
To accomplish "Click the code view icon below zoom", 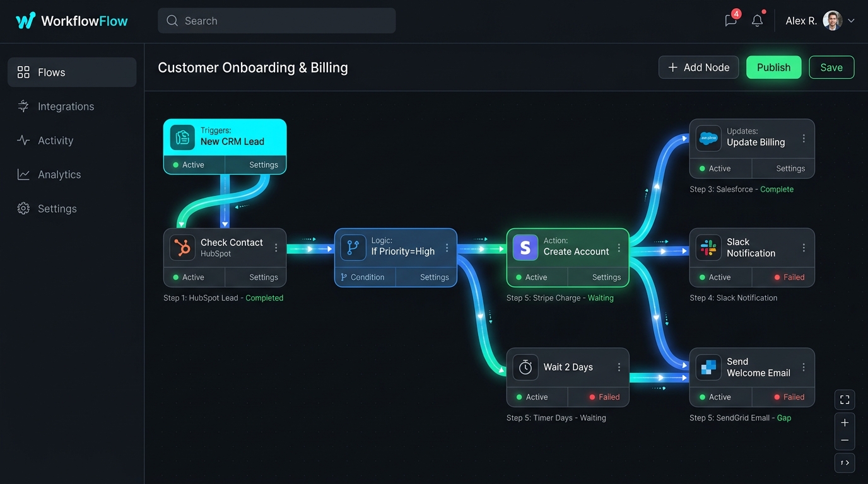I will 845,463.
